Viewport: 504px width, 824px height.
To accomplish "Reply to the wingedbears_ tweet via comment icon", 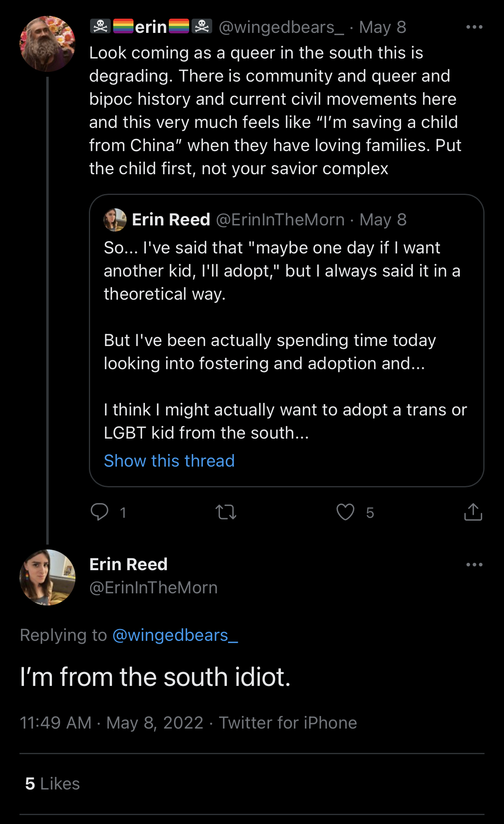I will coord(100,512).
